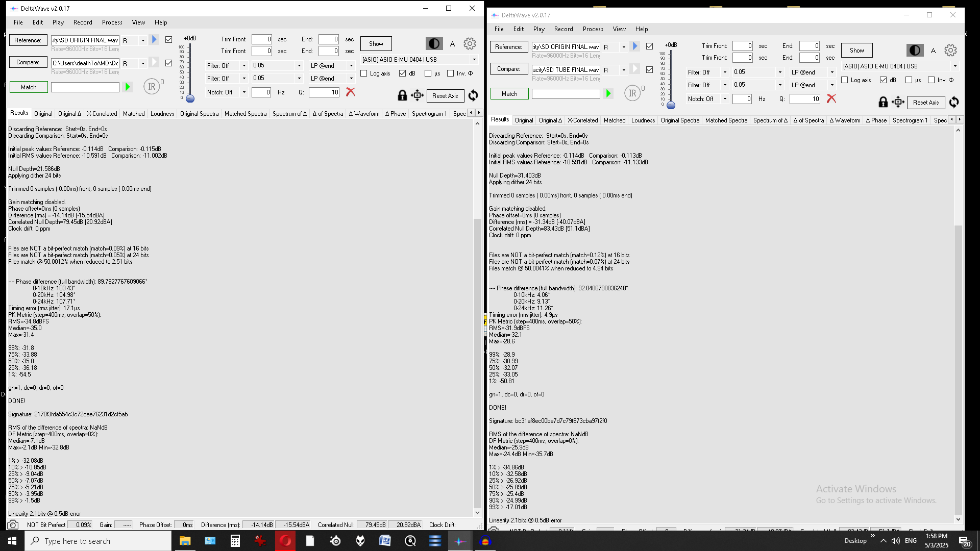Open Word from taskbar
This screenshot has width=980, height=551.
pyautogui.click(x=385, y=541)
